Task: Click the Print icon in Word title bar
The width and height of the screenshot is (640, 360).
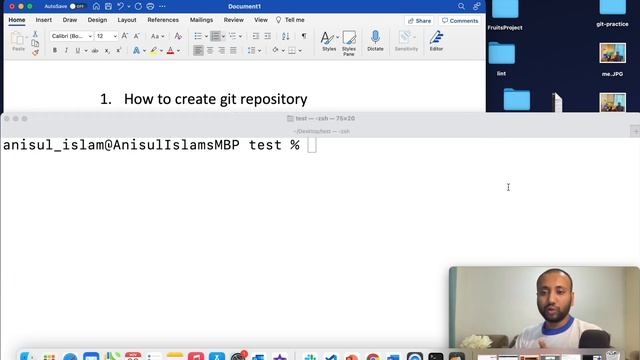Action: 150,7
